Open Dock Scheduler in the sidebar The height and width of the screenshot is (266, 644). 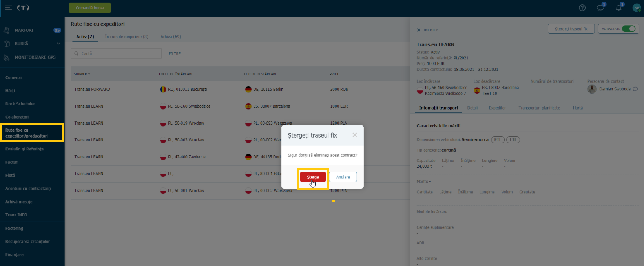click(x=20, y=104)
